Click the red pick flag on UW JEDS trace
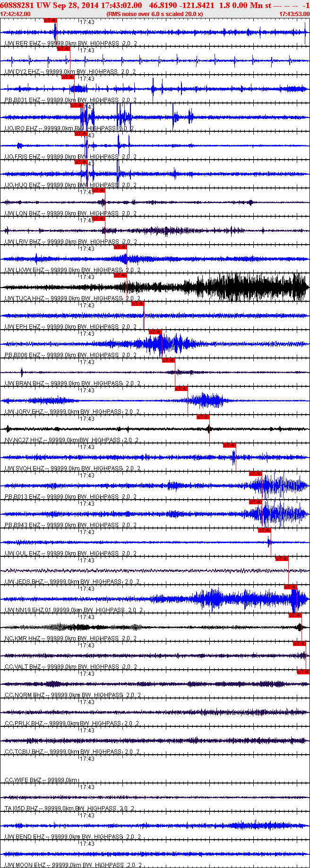This screenshot has height=868, width=310. [x=282, y=559]
